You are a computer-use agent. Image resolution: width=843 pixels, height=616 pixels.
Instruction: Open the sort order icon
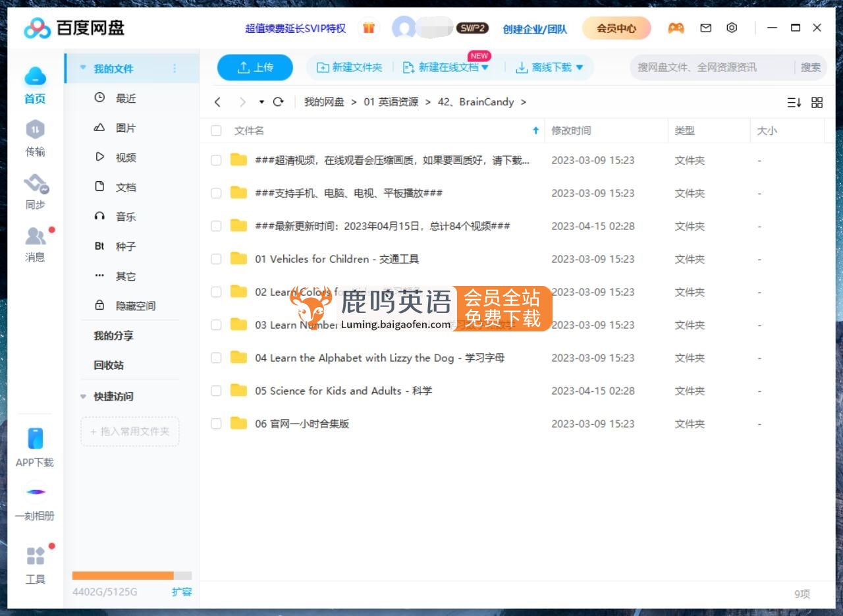[794, 102]
